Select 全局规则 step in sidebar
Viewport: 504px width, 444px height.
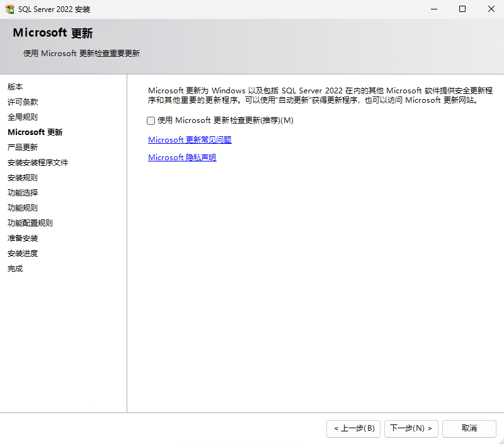click(23, 117)
